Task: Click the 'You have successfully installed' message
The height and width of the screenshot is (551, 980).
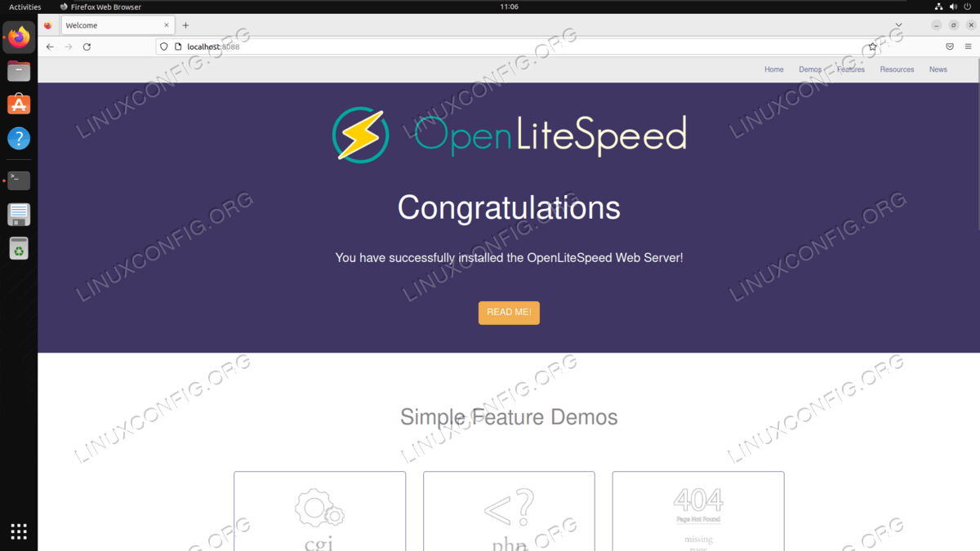Action: tap(509, 258)
